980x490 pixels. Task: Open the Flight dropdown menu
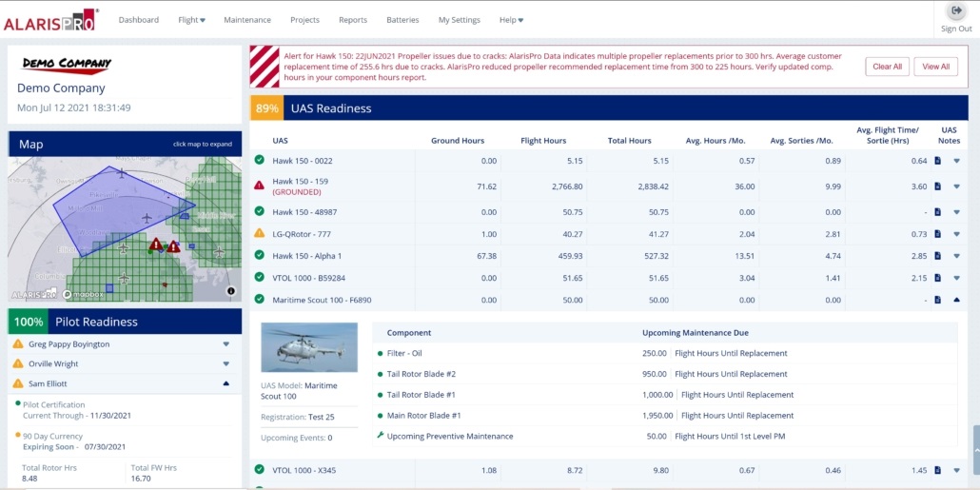pos(191,20)
